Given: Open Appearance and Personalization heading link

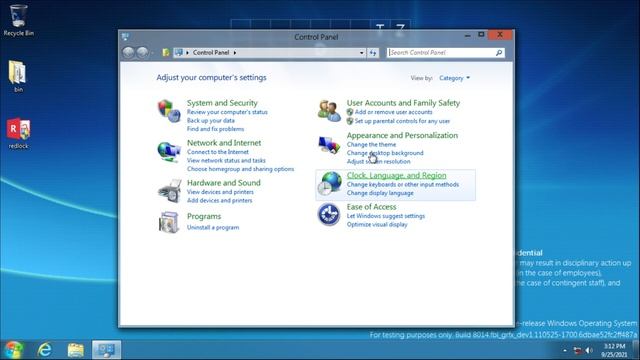Looking at the screenshot, I should pos(402,135).
